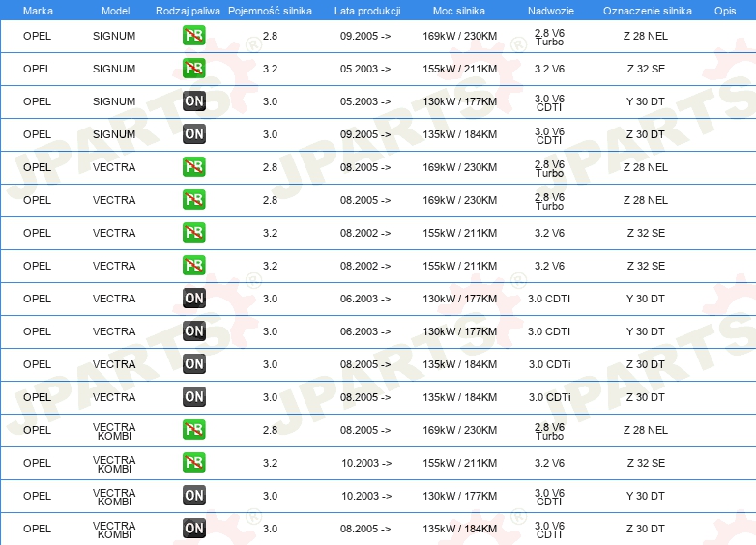Click OPEL in the SIGNUM 2.8 row
This screenshot has width=756, height=545.
pyautogui.click(x=37, y=36)
